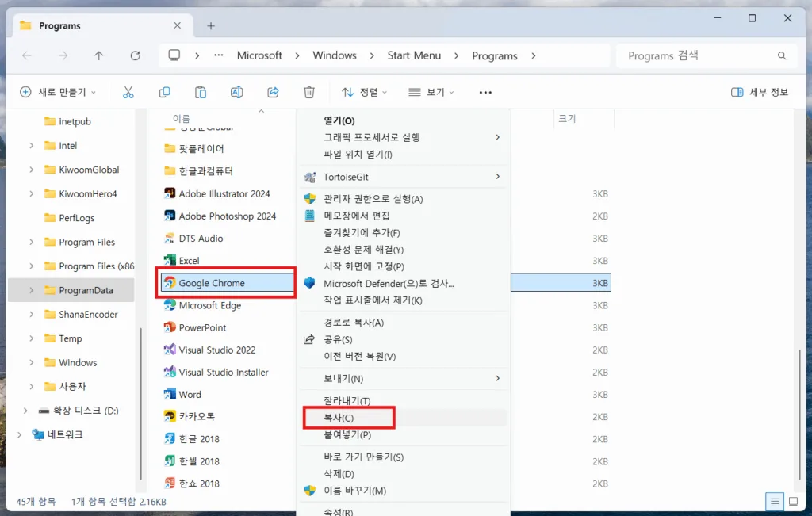
Task: Click the Copy icon in toolbar
Action: [x=164, y=92]
